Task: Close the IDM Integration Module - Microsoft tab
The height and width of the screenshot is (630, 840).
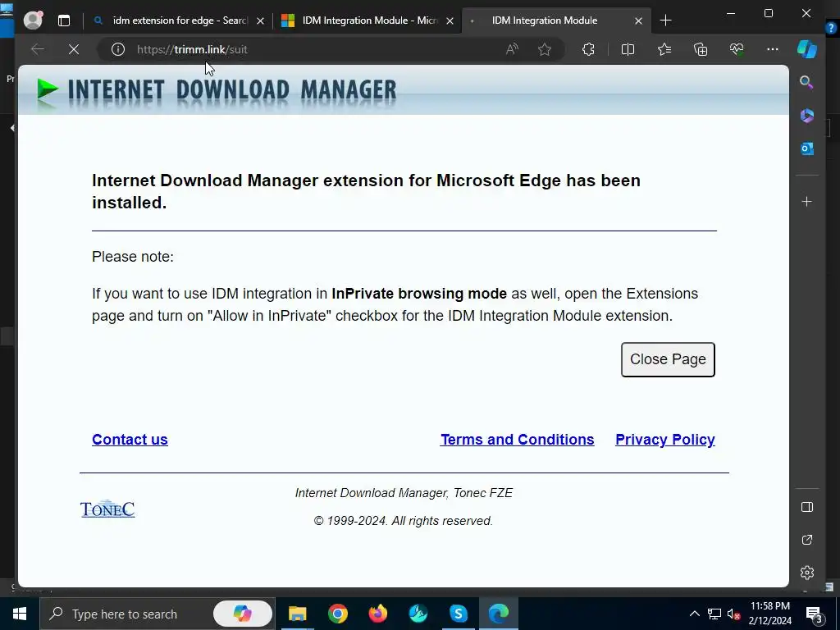Action: tap(450, 21)
